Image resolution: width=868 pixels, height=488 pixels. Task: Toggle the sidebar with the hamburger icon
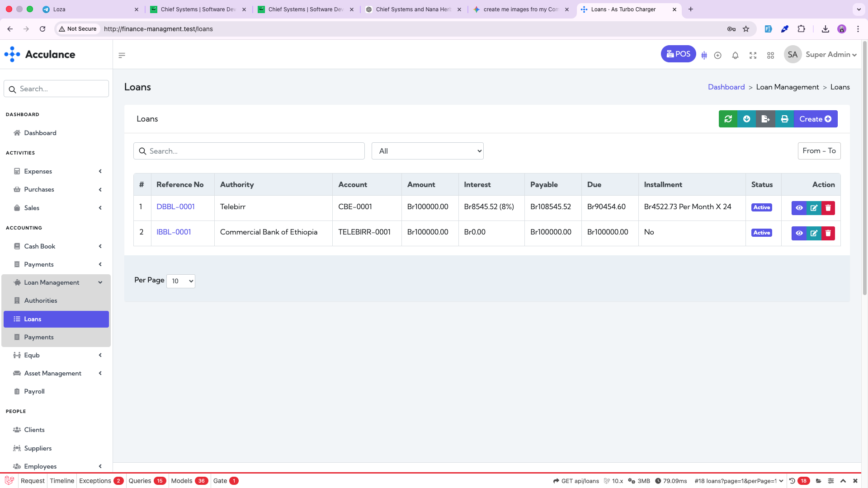(x=122, y=55)
